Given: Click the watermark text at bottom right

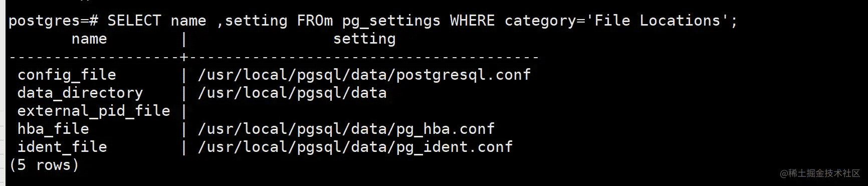Looking at the screenshot, I should click(x=819, y=173).
